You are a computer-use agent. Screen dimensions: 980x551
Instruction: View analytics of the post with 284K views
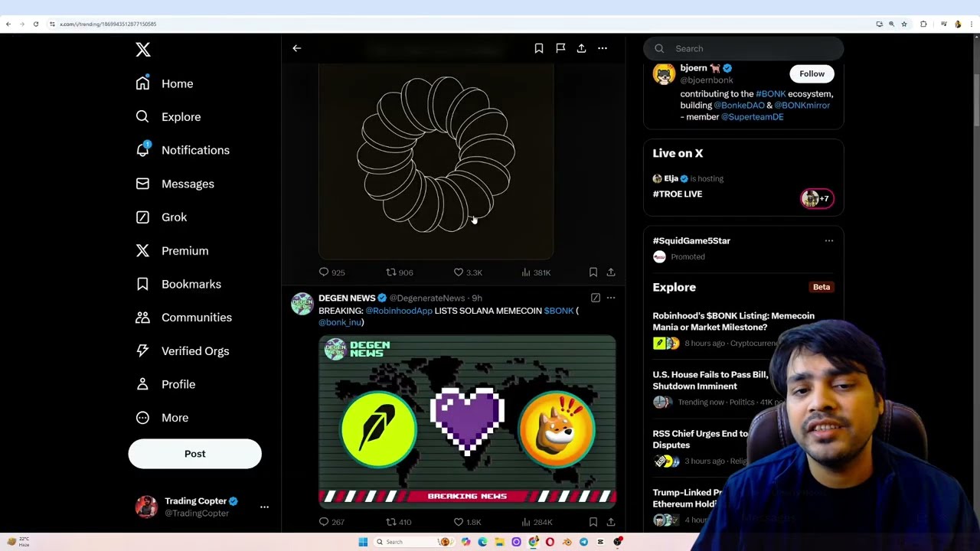(536, 522)
